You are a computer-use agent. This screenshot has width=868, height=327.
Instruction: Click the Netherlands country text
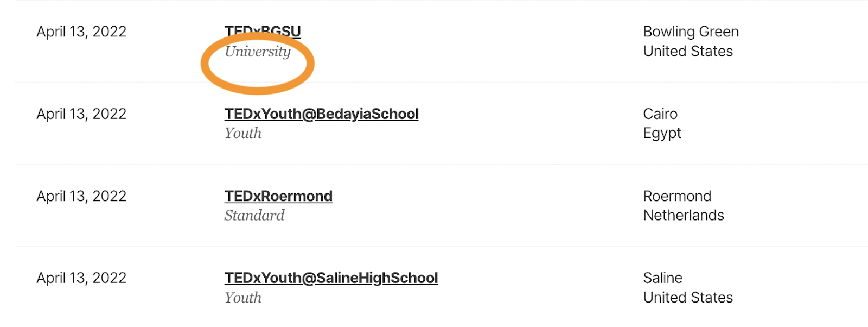pos(684,216)
